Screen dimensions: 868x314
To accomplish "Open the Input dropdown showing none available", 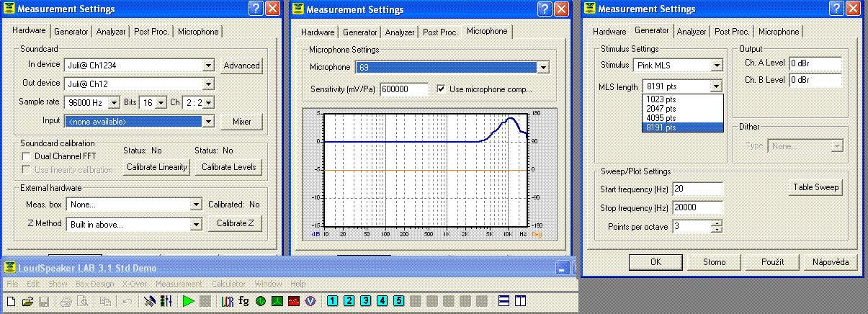I will point(208,121).
